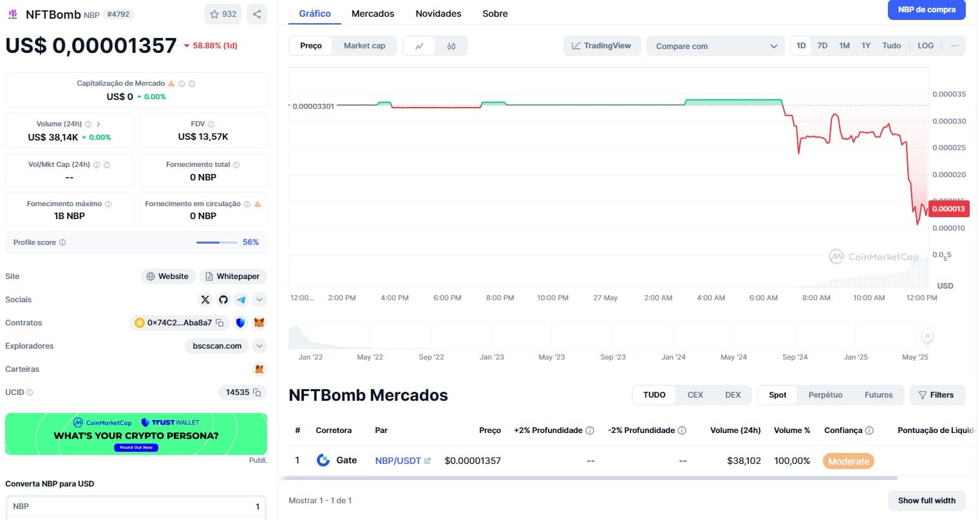Show +2% Profundidade info tooltip
The height and width of the screenshot is (520, 980).
click(x=590, y=430)
